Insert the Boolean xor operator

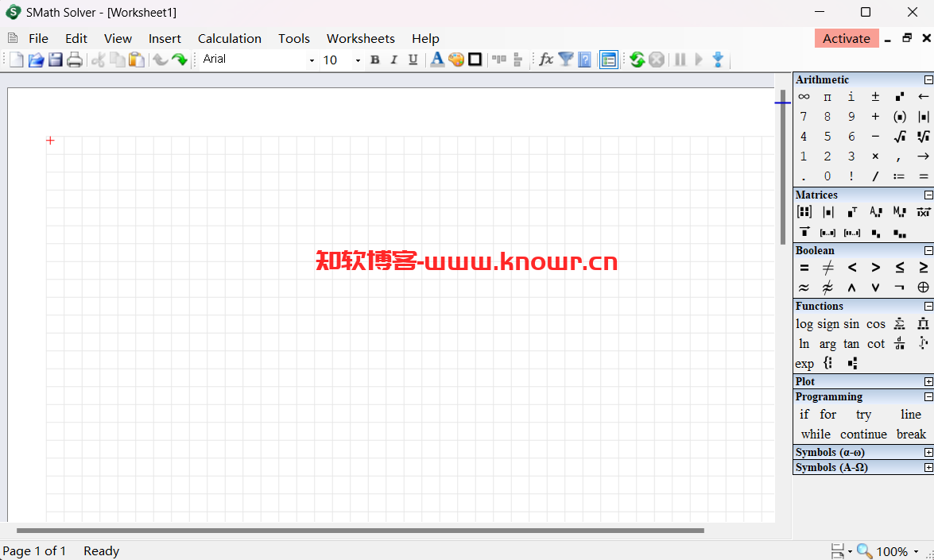(x=924, y=288)
